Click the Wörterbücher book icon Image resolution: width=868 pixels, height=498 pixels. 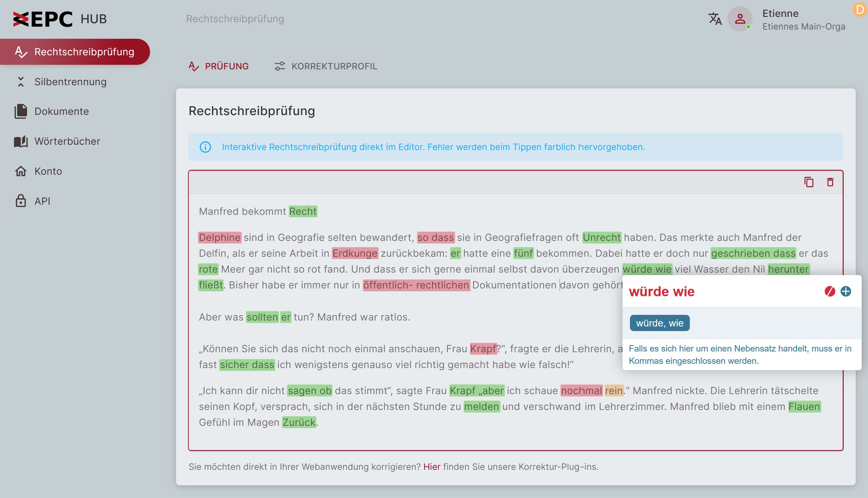21,141
